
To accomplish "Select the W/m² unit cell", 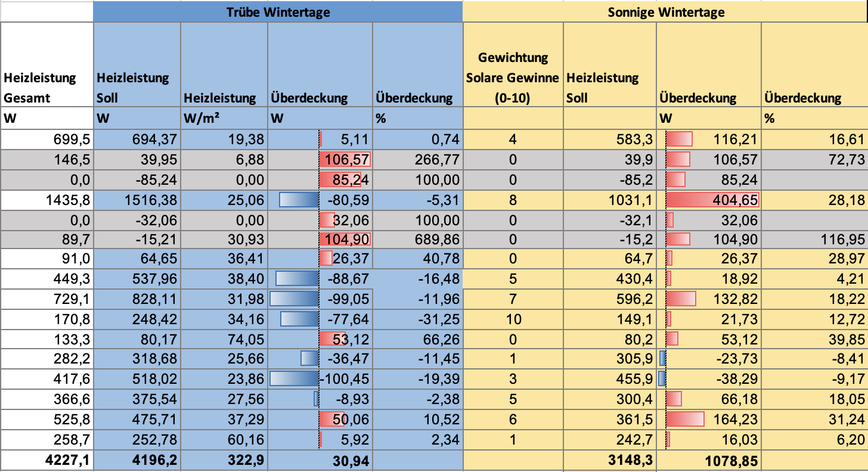I will [x=224, y=119].
